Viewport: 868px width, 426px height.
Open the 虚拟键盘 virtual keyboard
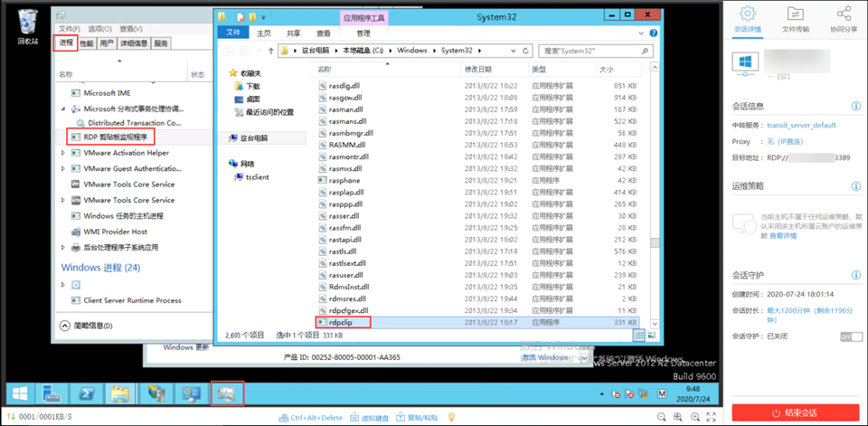[x=370, y=417]
